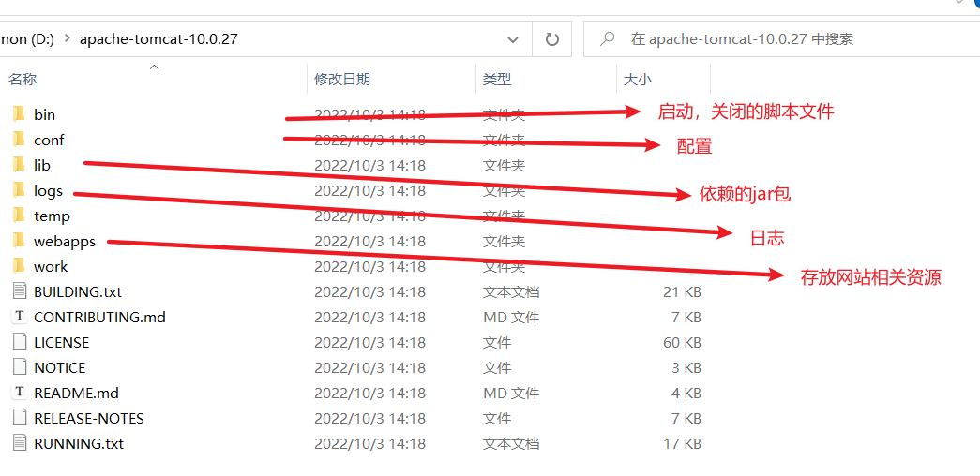Click the 60 KB size of LICENSE

click(682, 342)
